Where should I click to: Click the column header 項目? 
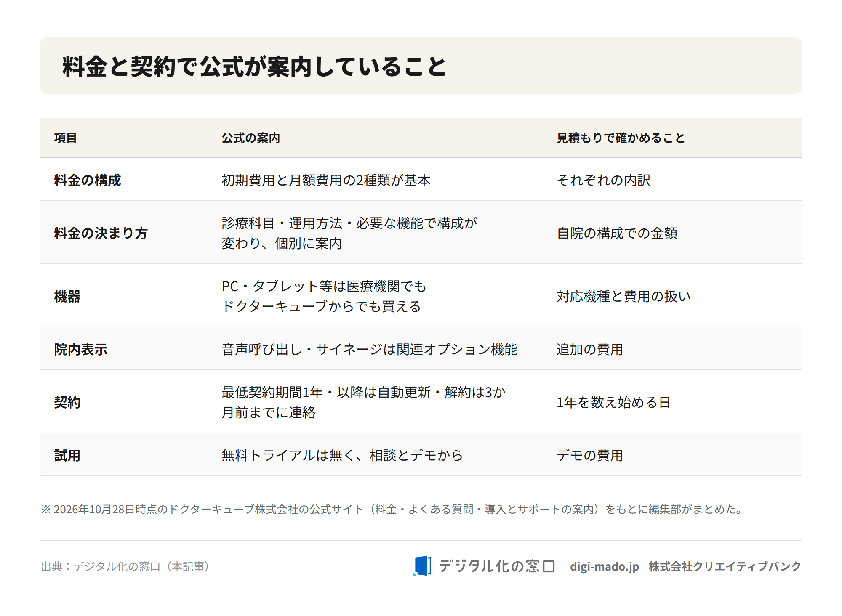[65, 138]
